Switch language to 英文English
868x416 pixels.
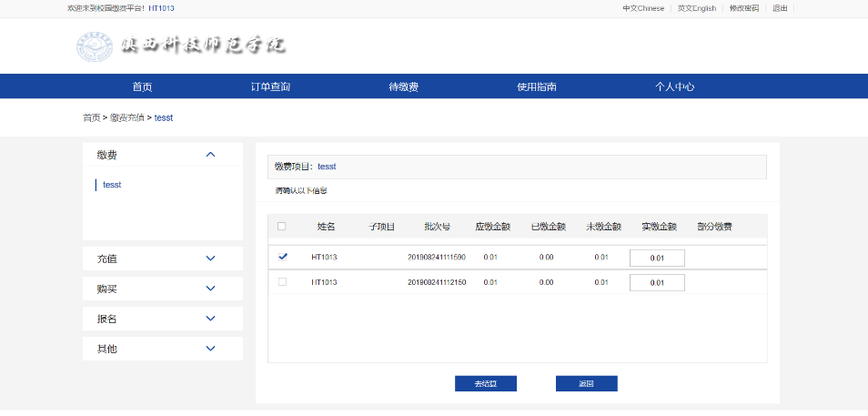pos(696,8)
